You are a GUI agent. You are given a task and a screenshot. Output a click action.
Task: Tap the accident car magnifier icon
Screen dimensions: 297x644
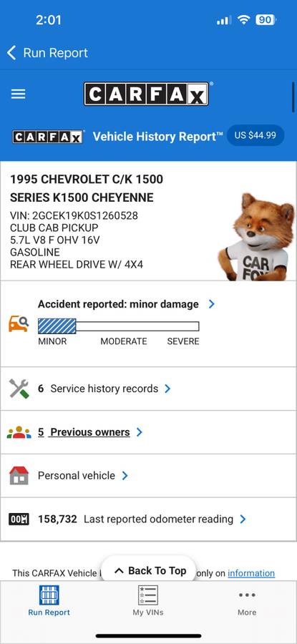[x=19, y=323]
